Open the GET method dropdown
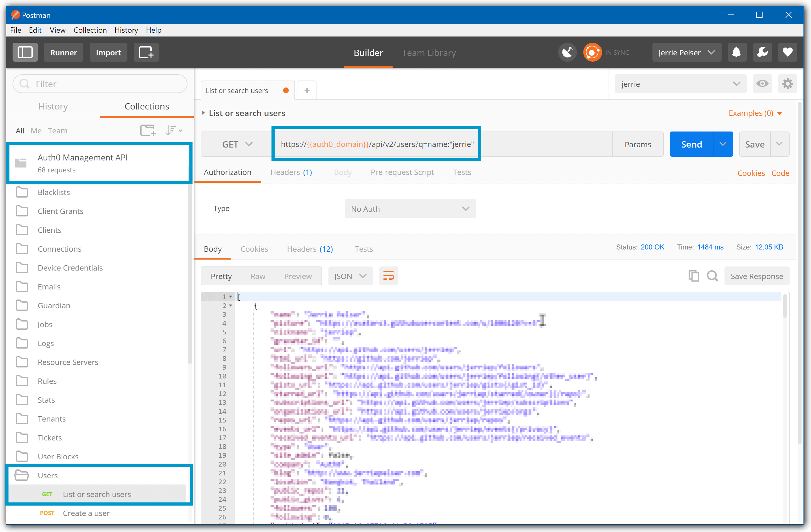 coord(237,144)
